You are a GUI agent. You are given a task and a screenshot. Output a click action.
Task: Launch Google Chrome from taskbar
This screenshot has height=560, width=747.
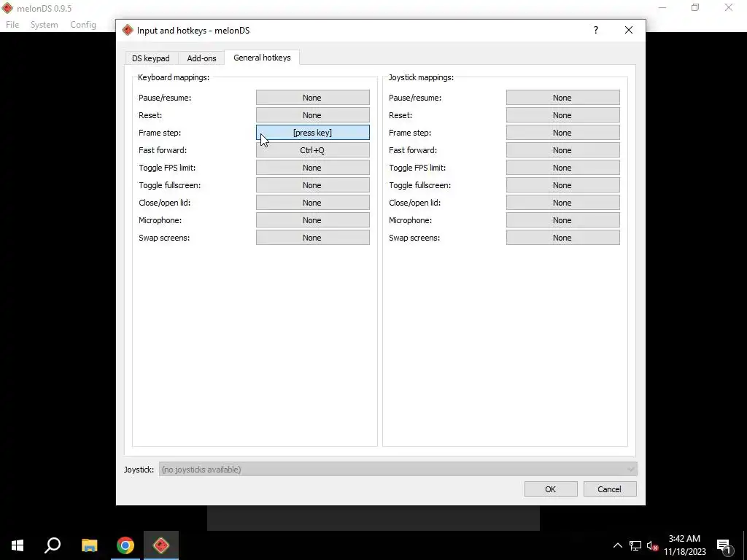tap(125, 545)
